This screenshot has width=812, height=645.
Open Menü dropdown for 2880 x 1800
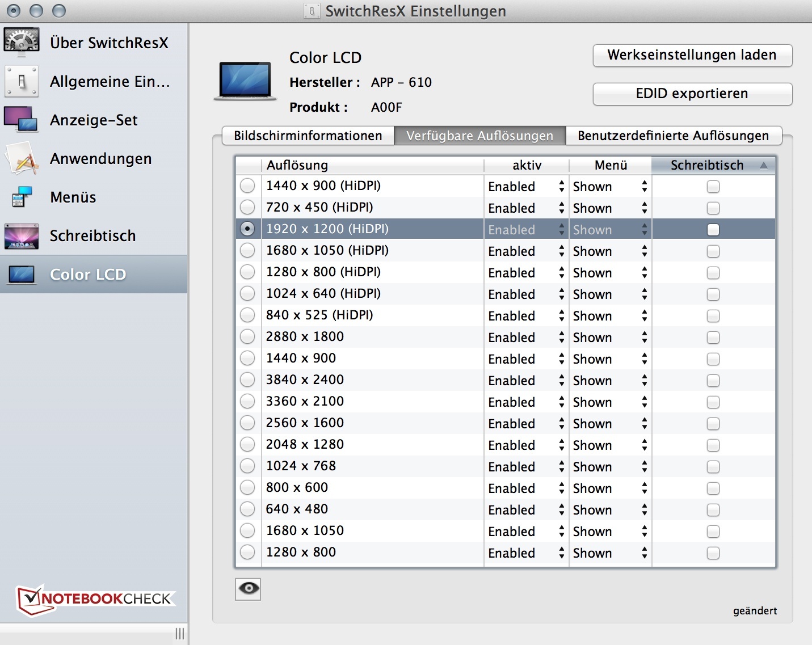(610, 338)
